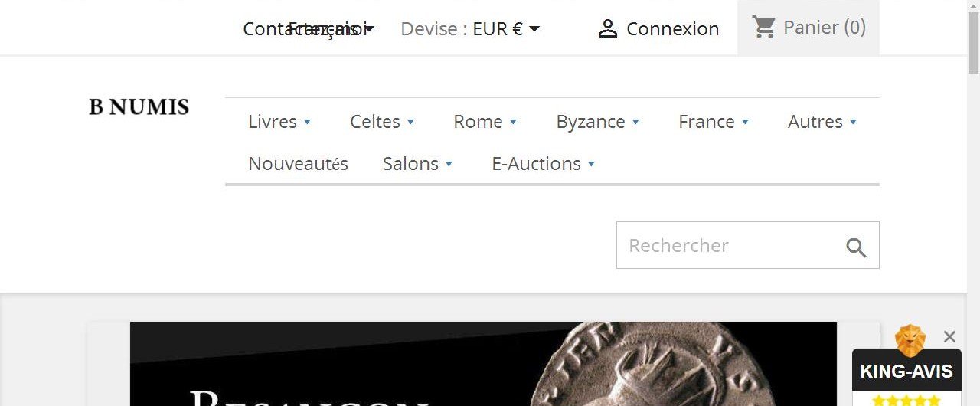980x406 pixels.
Task: Open the shopping cart icon
Action: [763, 28]
